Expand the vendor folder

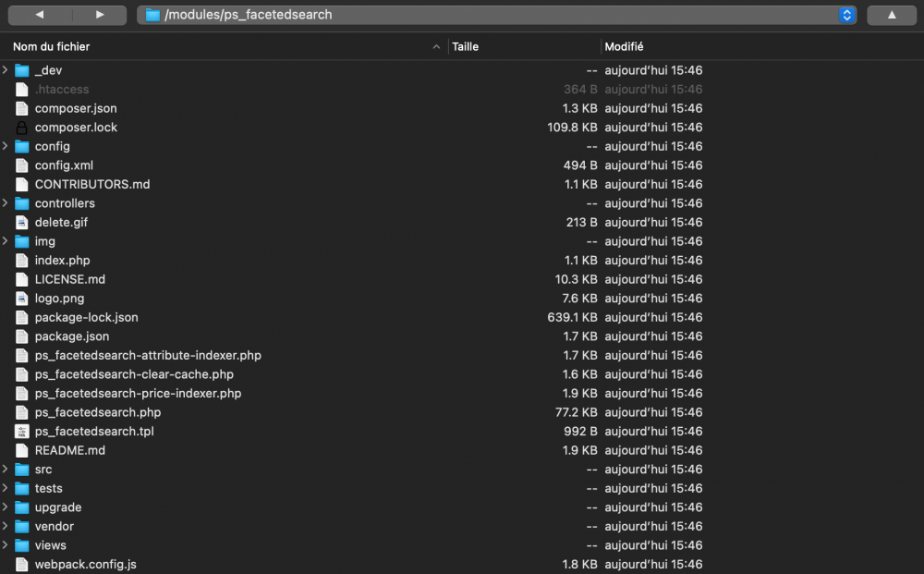click(x=6, y=526)
